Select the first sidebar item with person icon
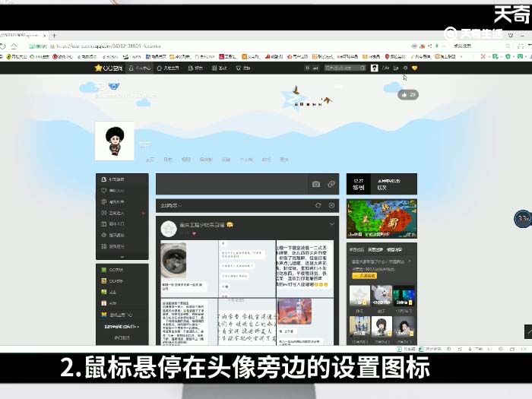The width and height of the screenshot is (532, 399). click(x=122, y=179)
